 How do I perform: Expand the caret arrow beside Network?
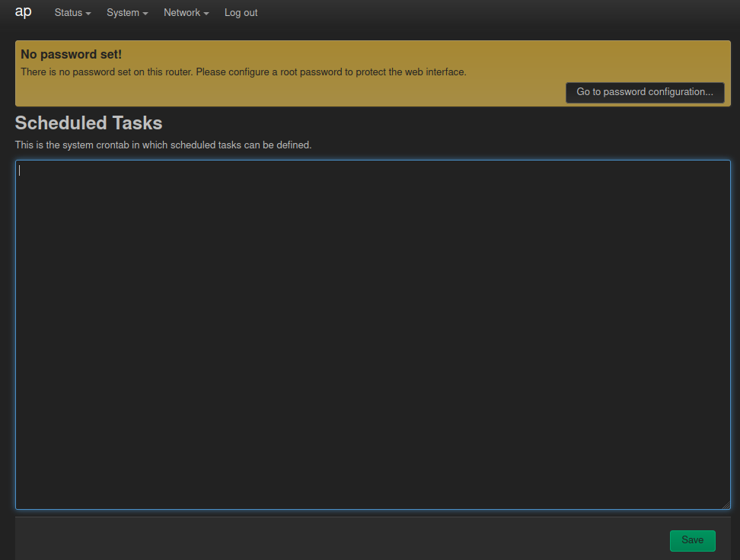[206, 14]
